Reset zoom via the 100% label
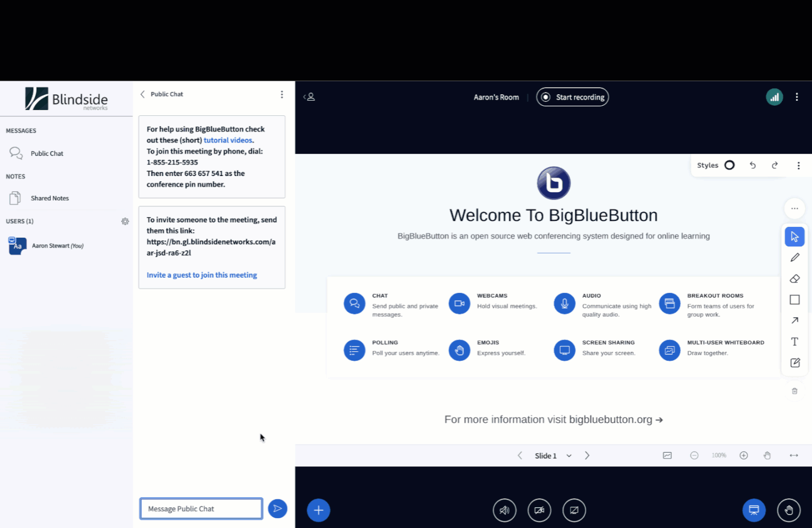The height and width of the screenshot is (528, 812). [719, 455]
